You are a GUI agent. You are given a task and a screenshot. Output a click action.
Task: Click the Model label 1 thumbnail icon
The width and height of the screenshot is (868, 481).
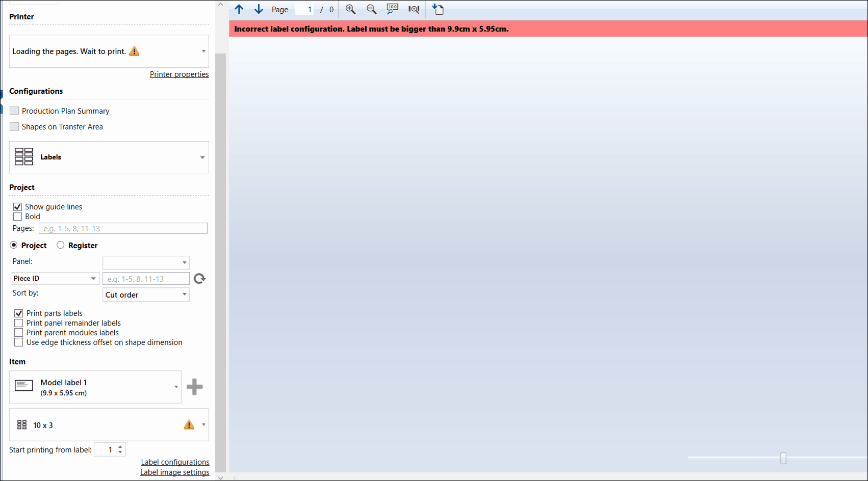24,386
